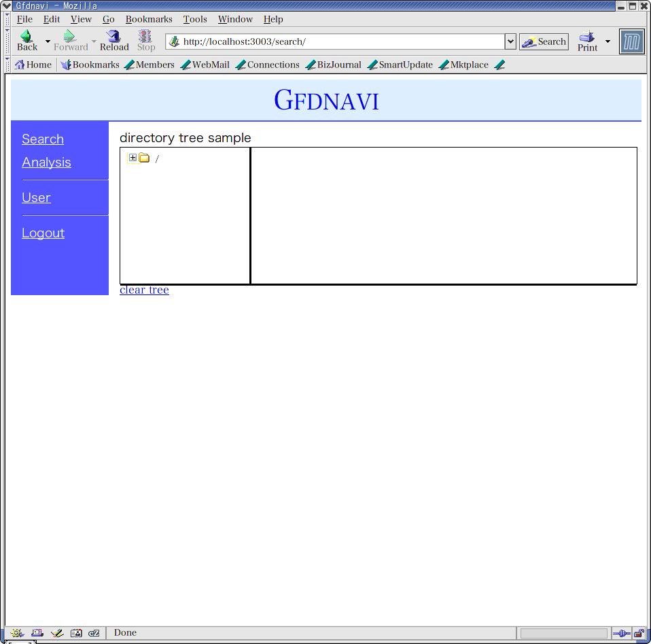The width and height of the screenshot is (651, 644).
Task: Click the online/offline plug icon
Action: click(622, 633)
